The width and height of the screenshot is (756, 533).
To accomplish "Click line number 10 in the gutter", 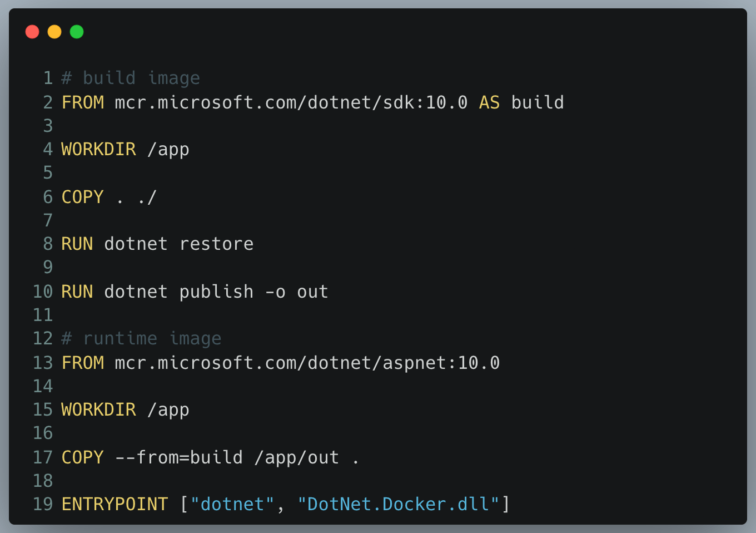I will 43,292.
